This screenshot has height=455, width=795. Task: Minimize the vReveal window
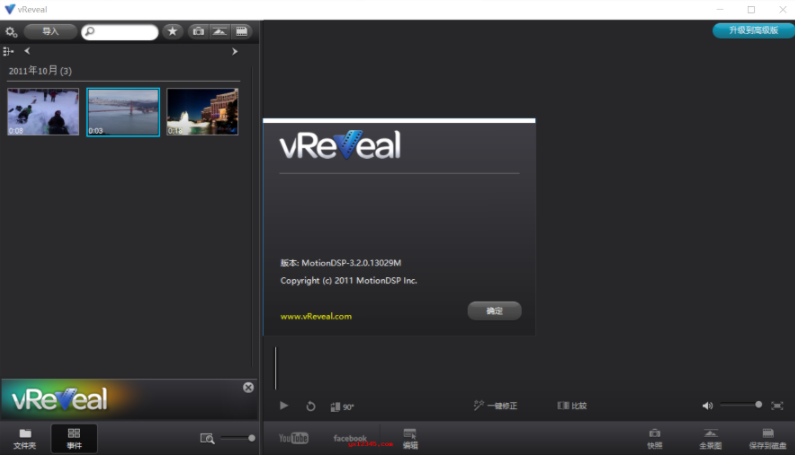point(720,10)
